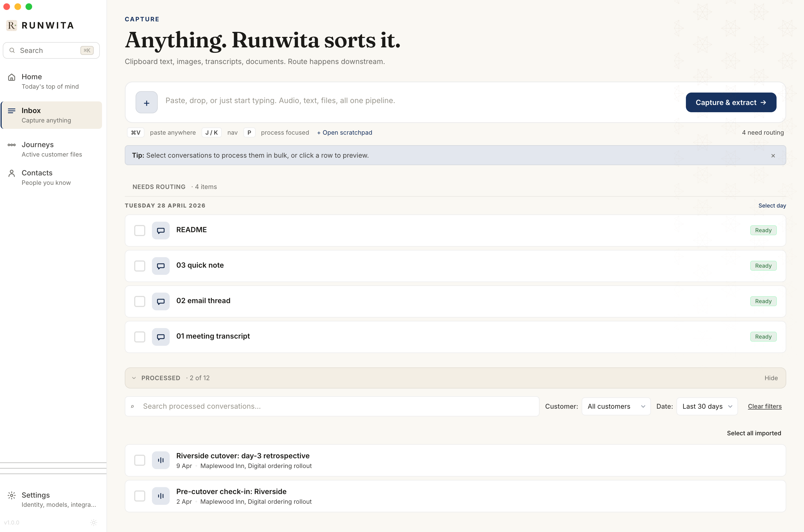Click the Home icon in sidebar
The height and width of the screenshot is (532, 804).
11,77
